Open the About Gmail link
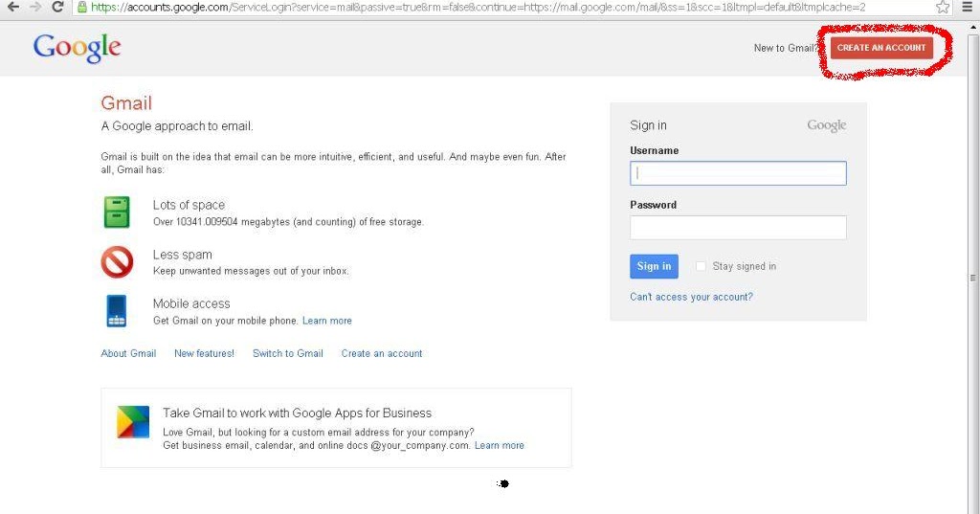 point(129,353)
